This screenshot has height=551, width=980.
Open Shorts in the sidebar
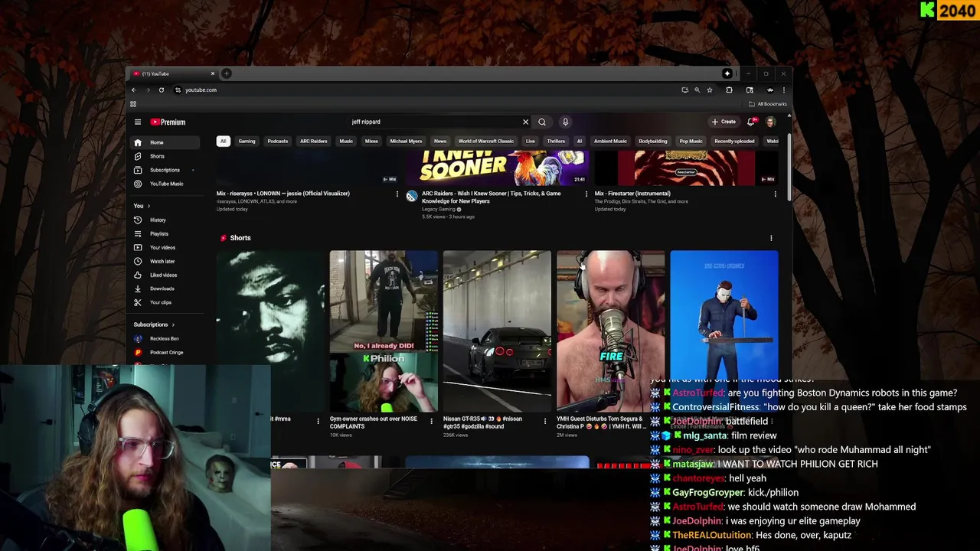coord(165,156)
